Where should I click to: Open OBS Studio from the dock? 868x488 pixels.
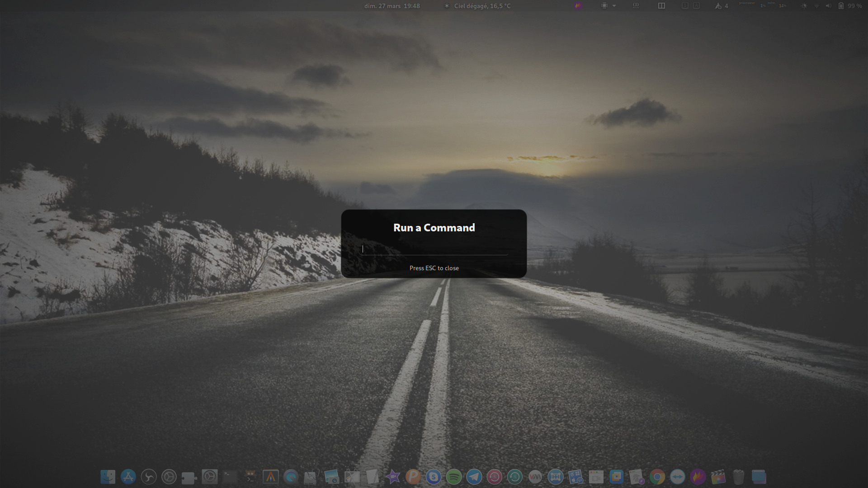[149, 477]
